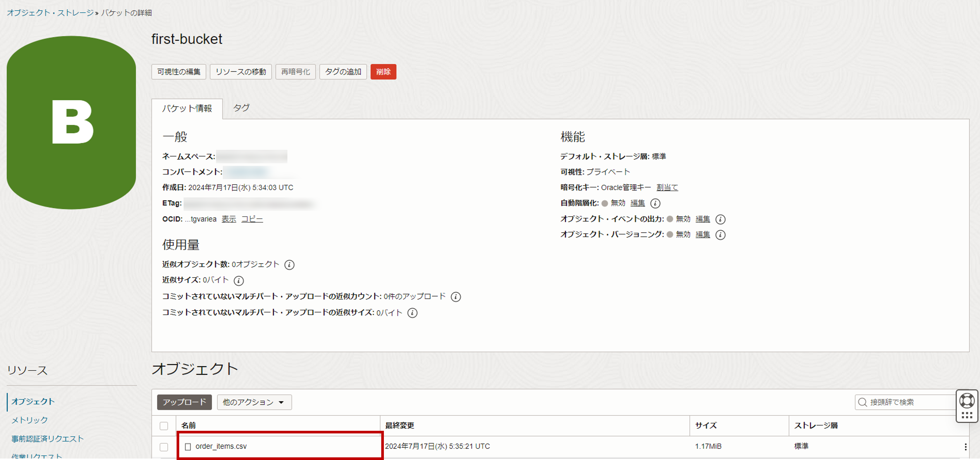Open three-dot actions menu for order_items.csv
This screenshot has width=980, height=460.
click(965, 447)
